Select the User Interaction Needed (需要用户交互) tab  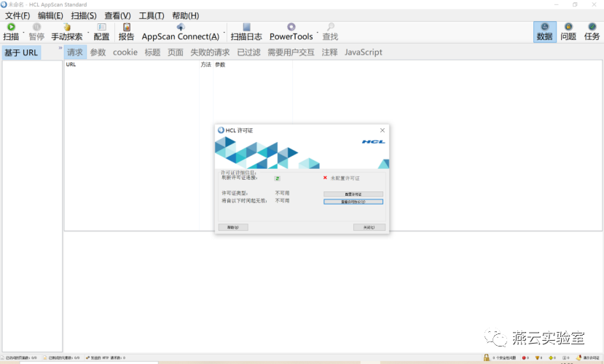291,52
